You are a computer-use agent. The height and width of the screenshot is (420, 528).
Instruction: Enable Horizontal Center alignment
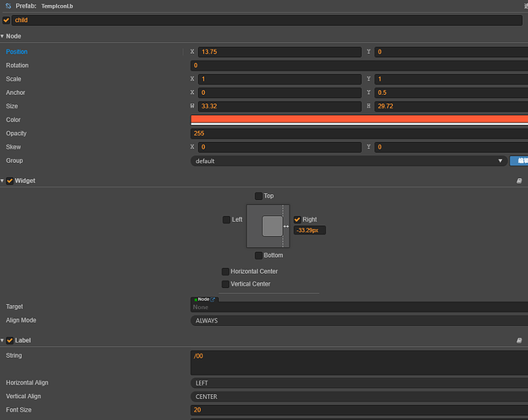[225, 271]
